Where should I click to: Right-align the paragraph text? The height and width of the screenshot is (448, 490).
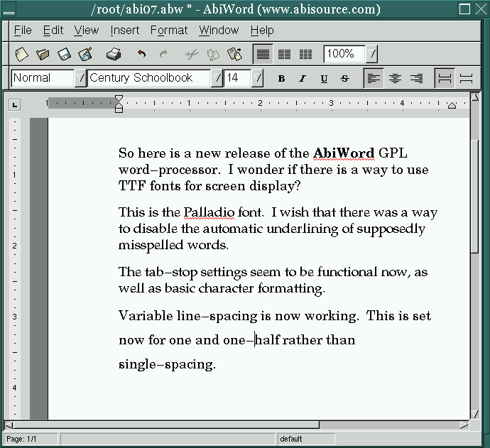(x=416, y=78)
